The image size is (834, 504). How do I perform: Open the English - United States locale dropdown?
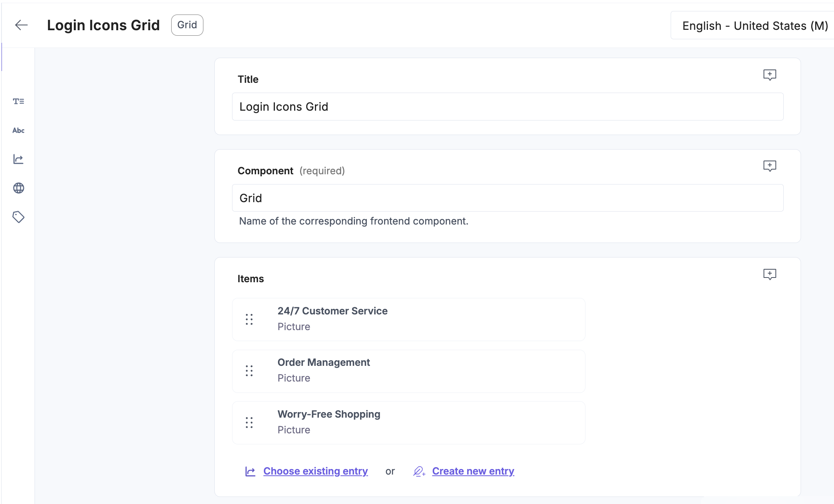pos(752,26)
